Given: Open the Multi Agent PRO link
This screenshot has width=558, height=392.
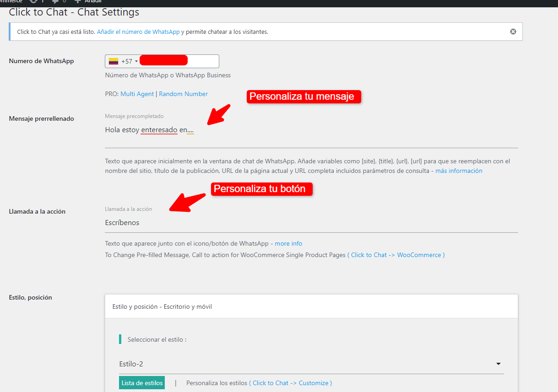Looking at the screenshot, I should 137,94.
